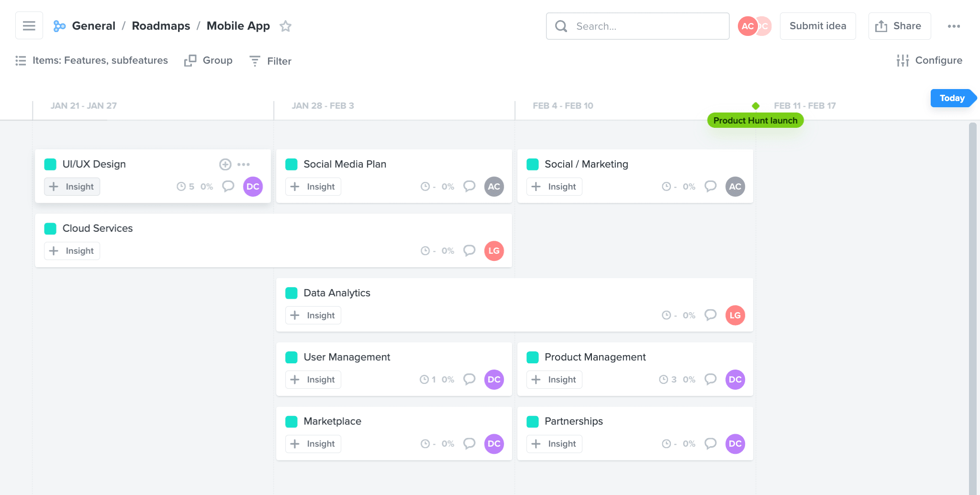This screenshot has width=980, height=495.
Task: Click teal status swatch on Marketplace
Action: [291, 421]
